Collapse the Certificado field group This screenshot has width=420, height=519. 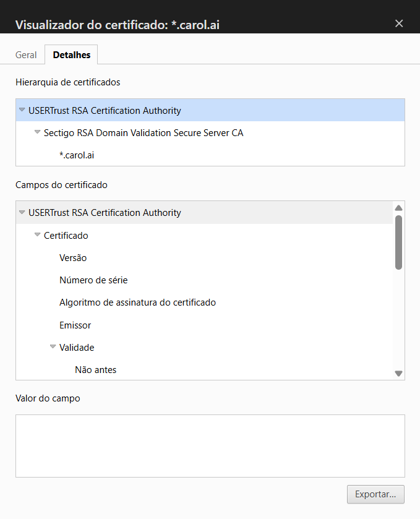[38, 235]
